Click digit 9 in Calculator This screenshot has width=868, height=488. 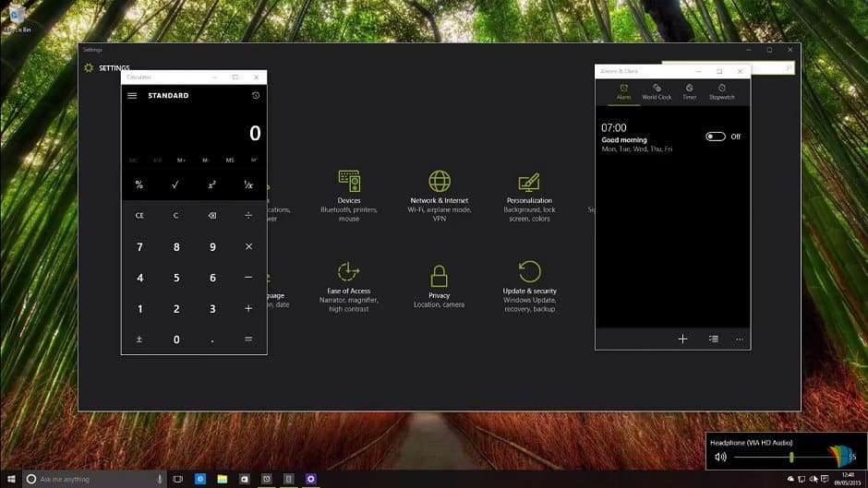click(x=212, y=246)
